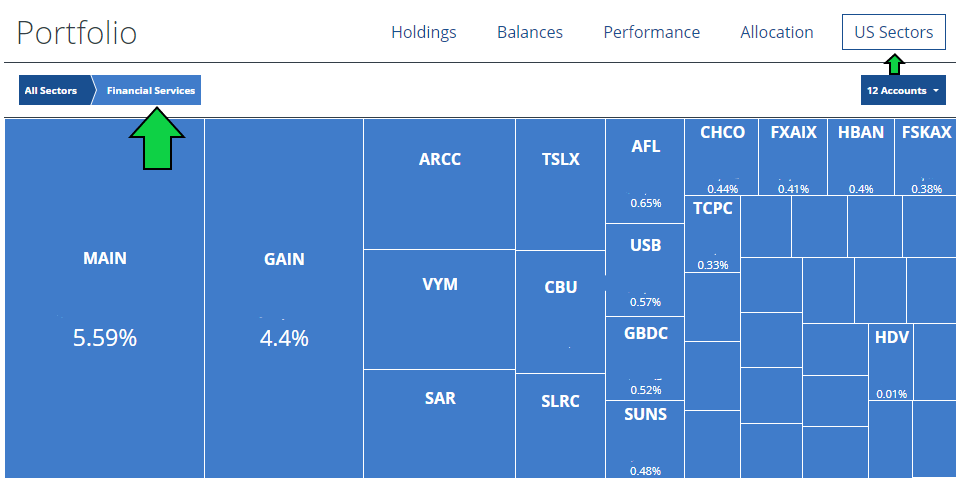The width and height of the screenshot is (956, 484).
Task: Pick the CHCO 0.44% tile
Action: click(x=722, y=156)
